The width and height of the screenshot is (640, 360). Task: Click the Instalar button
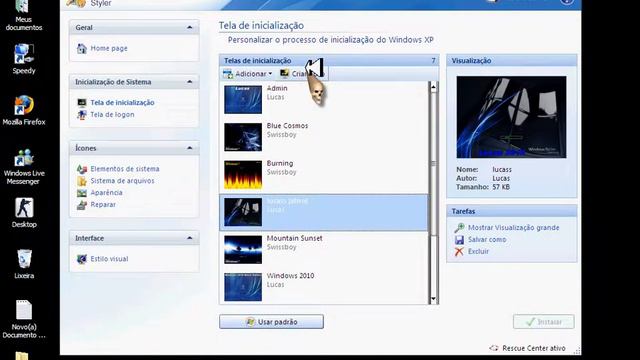[544, 322]
